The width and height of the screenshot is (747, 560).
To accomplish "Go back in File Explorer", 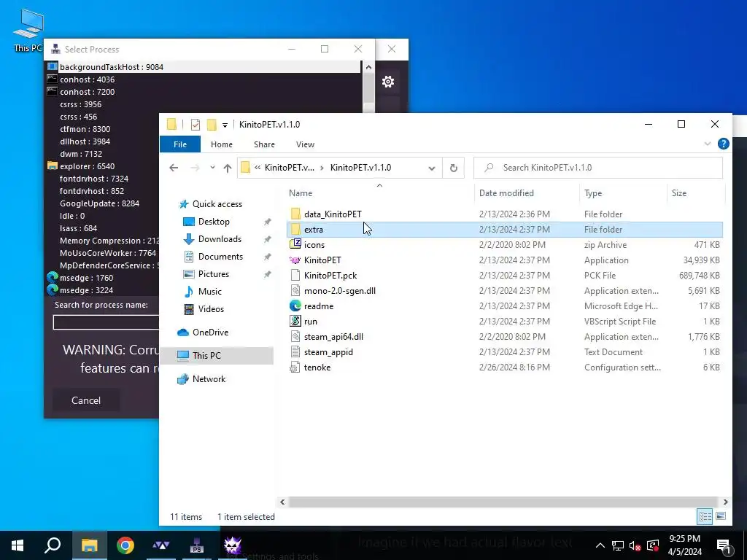I will coord(174,168).
